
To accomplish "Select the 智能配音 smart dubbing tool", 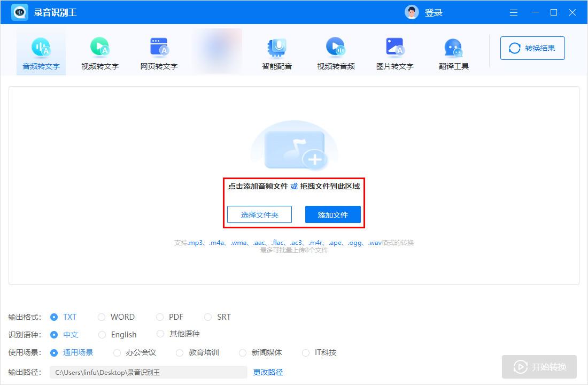I will tap(276, 51).
